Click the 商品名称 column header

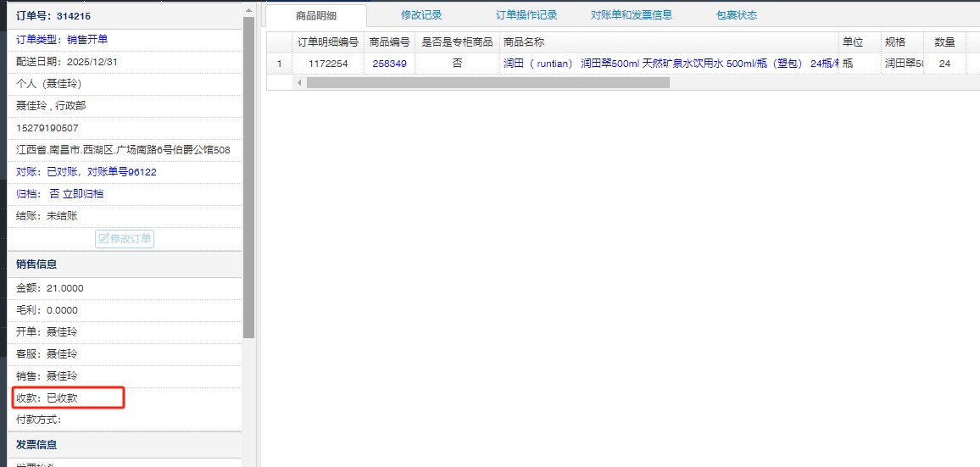click(x=523, y=42)
